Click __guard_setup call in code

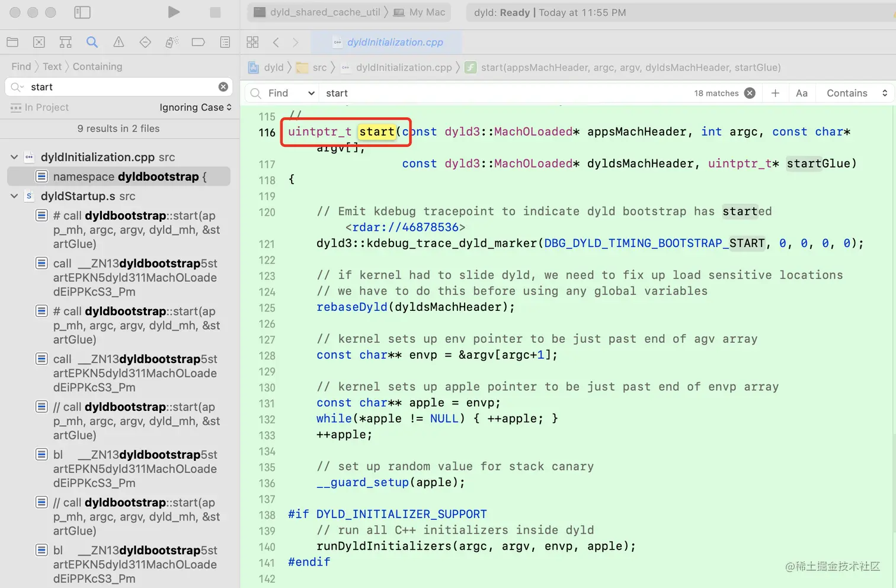(x=363, y=483)
